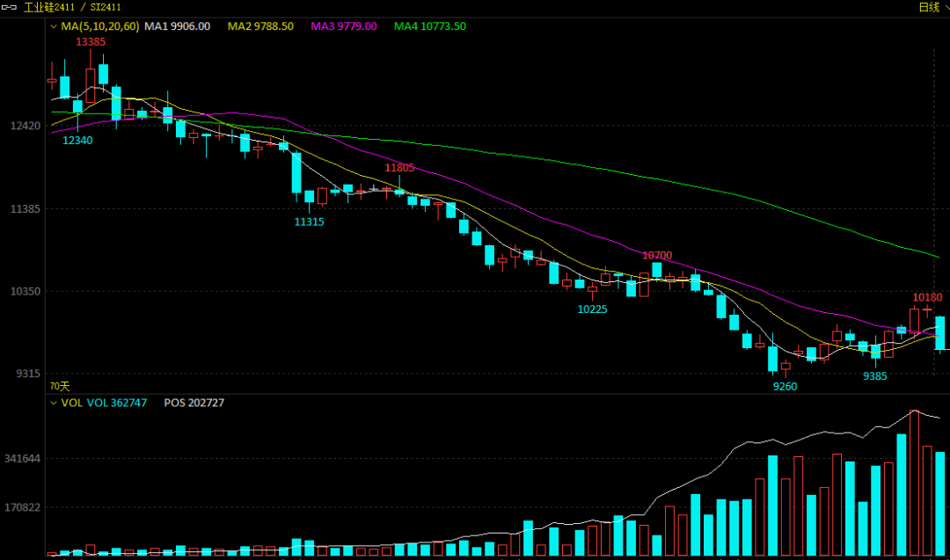Image resolution: width=950 pixels, height=560 pixels.
Task: Click the 11805 high price label
Action: click(x=399, y=168)
